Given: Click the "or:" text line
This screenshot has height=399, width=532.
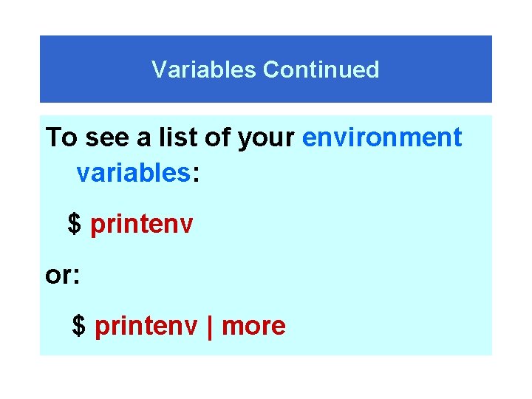Looking at the screenshot, I should [x=62, y=275].
